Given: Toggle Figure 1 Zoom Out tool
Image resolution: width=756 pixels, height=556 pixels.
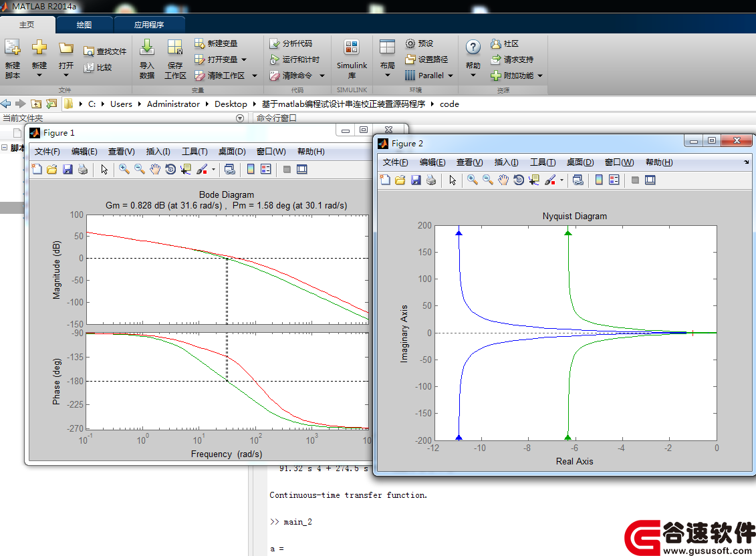Looking at the screenshot, I should point(139,169).
